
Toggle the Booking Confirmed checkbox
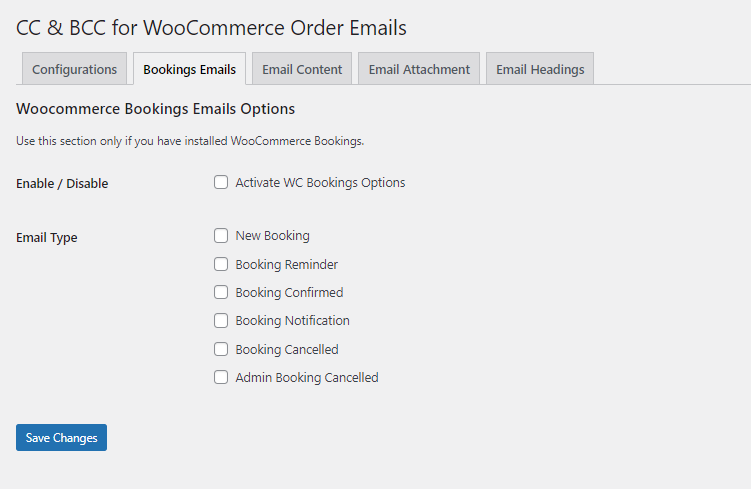coord(221,293)
